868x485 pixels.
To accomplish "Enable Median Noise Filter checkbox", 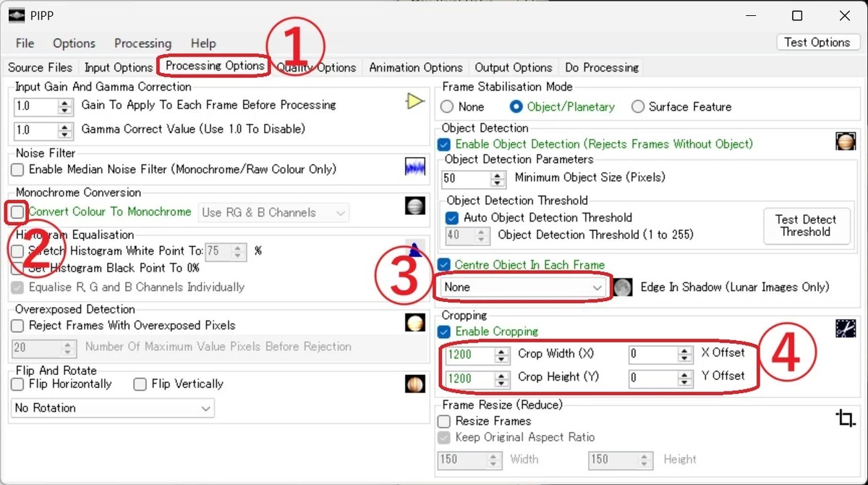I will [x=17, y=169].
